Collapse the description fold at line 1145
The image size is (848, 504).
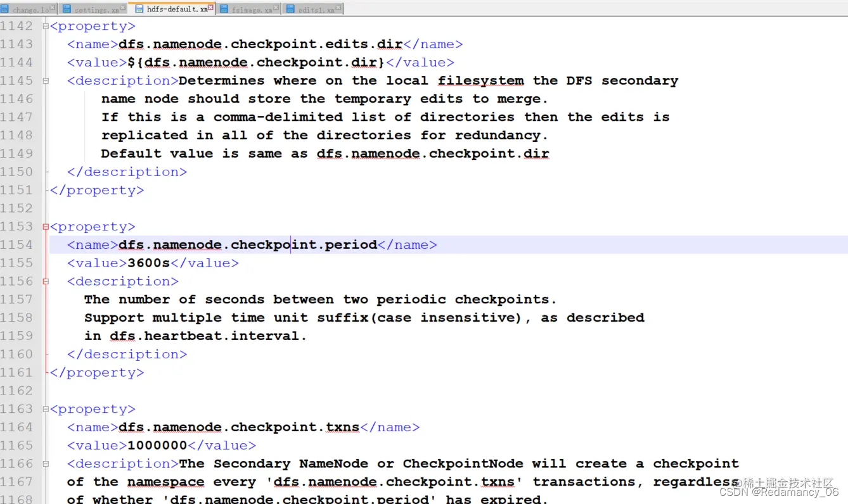pos(46,80)
